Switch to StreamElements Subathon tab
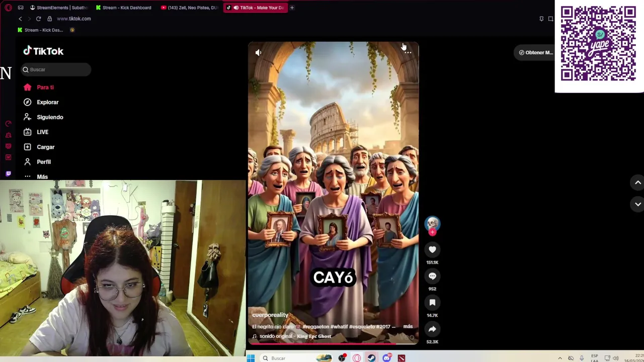This screenshot has width=644, height=362. pos(59,8)
